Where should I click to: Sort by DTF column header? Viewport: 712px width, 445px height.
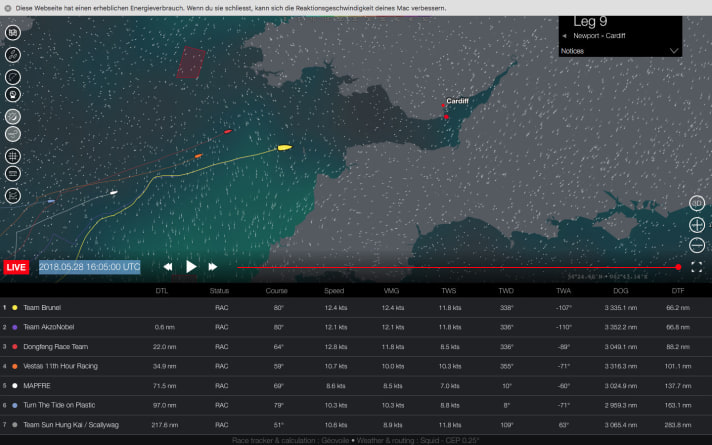[678, 291]
